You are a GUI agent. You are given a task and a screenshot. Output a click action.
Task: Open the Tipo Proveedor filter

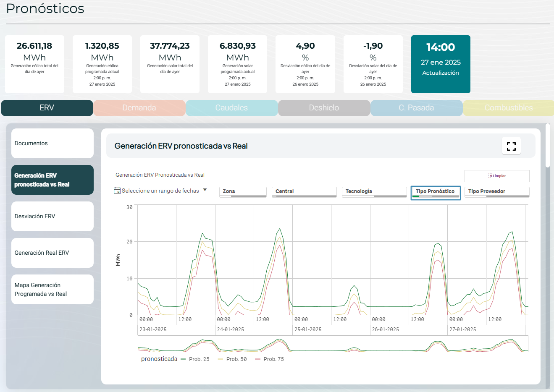[x=496, y=192]
